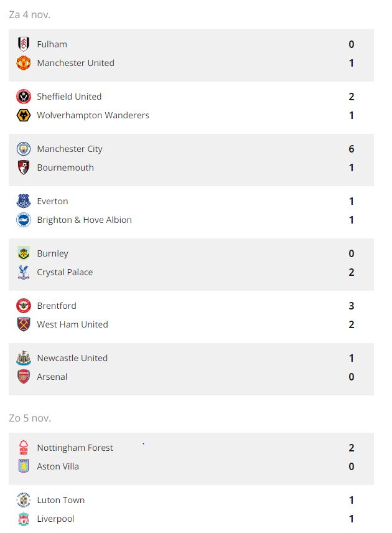Click the Wolverhampton Wanderers wolf logo
392x533 pixels.
[24, 115]
